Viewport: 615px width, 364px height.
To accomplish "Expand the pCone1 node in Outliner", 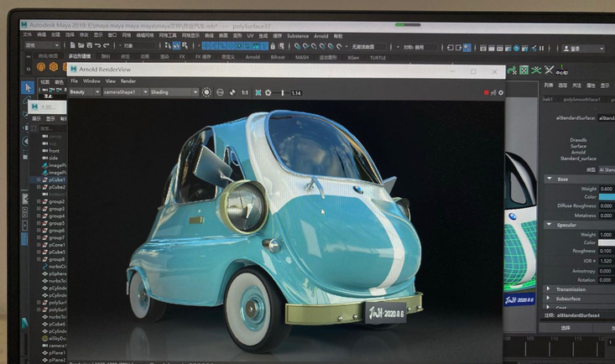I will [x=39, y=245].
